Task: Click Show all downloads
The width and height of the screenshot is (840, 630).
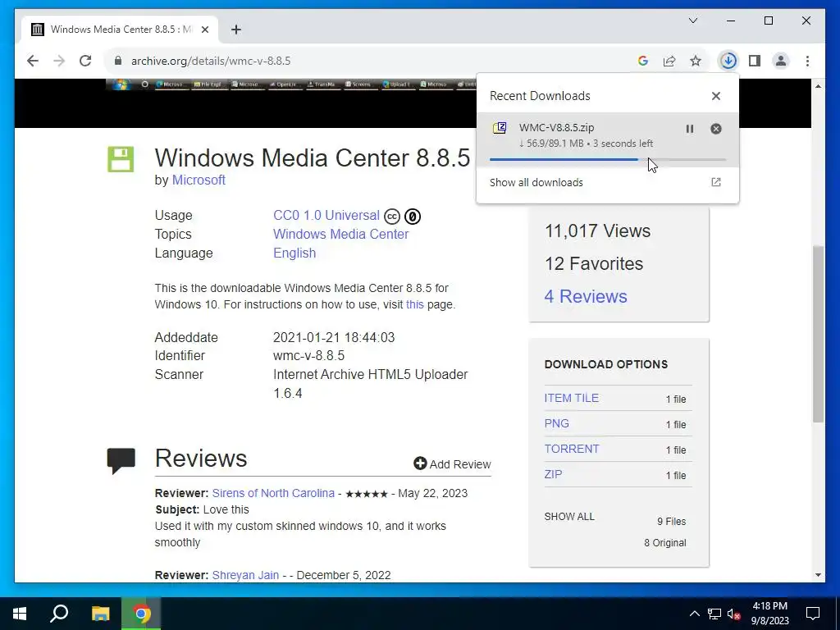Action: pyautogui.click(x=536, y=183)
